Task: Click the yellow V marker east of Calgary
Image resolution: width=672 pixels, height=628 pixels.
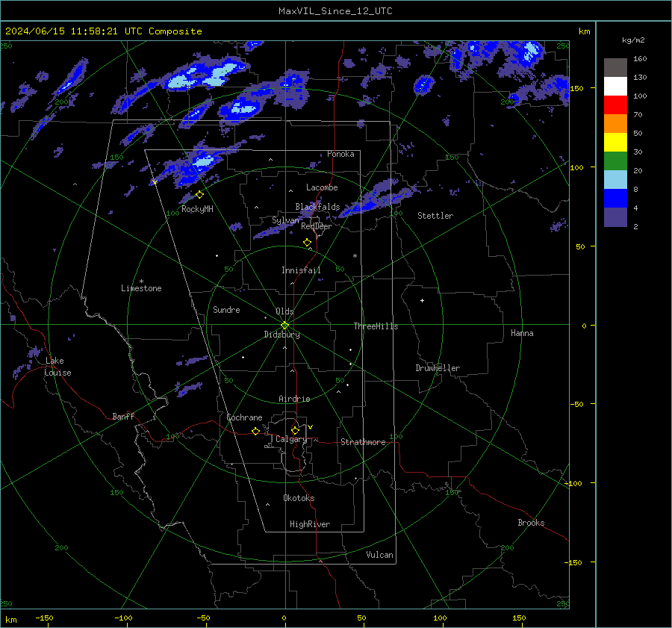Action: point(311,427)
